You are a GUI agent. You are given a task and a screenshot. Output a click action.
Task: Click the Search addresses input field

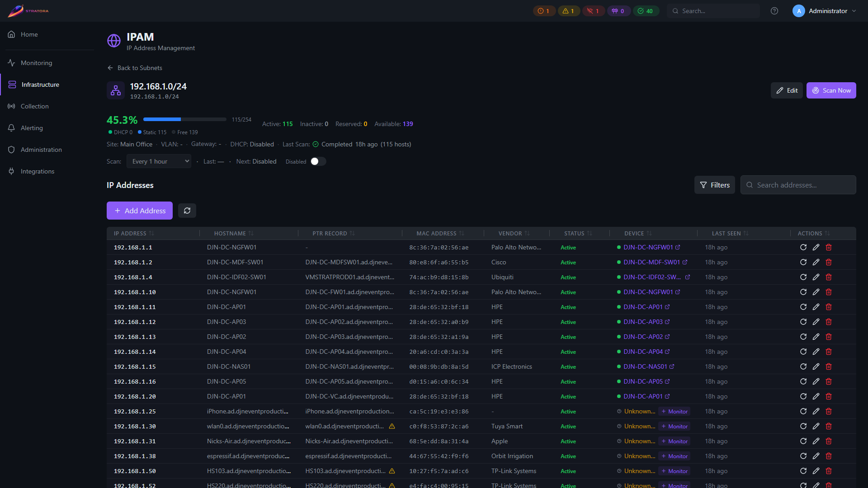pyautogui.click(x=798, y=185)
